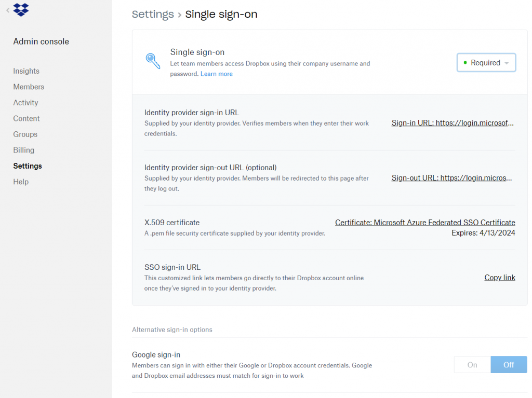
Task: Open the Activity page
Action: [25, 103]
